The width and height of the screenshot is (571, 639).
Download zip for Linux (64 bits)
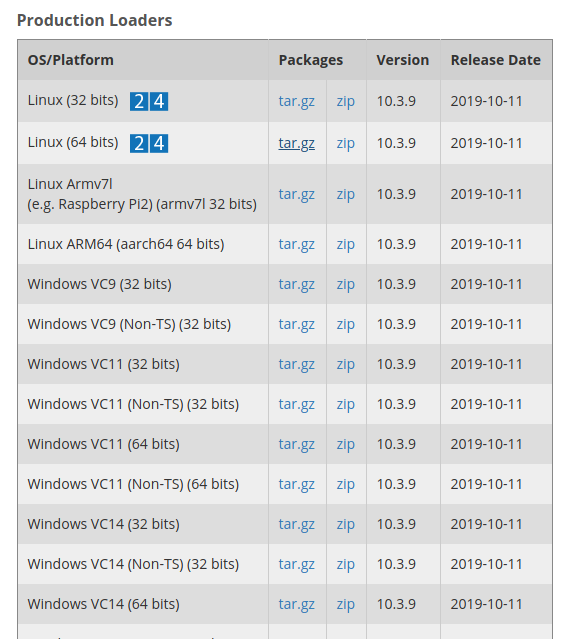pos(346,143)
